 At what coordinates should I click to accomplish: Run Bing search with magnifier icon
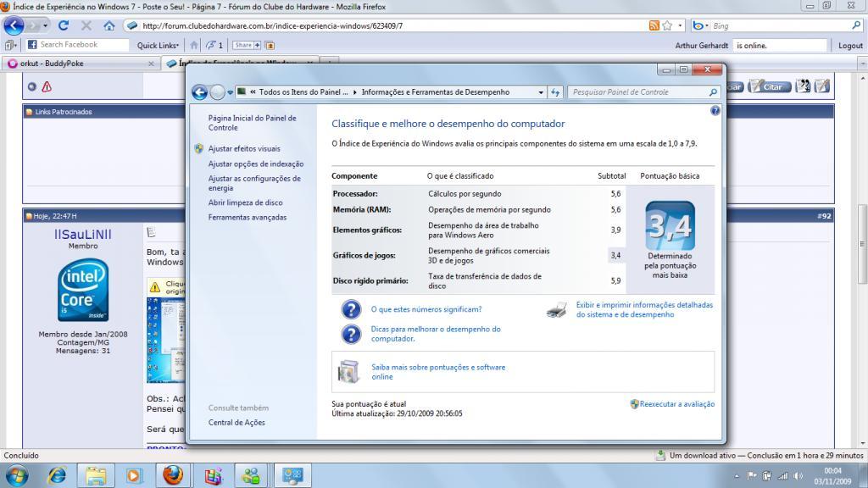click(x=856, y=25)
